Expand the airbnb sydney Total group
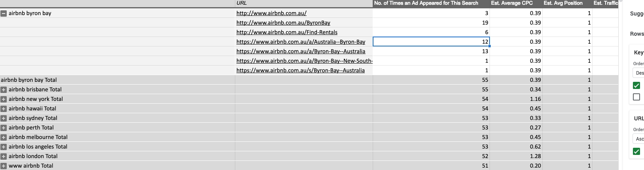Image resolution: width=644 pixels, height=170 pixels. 4,118
